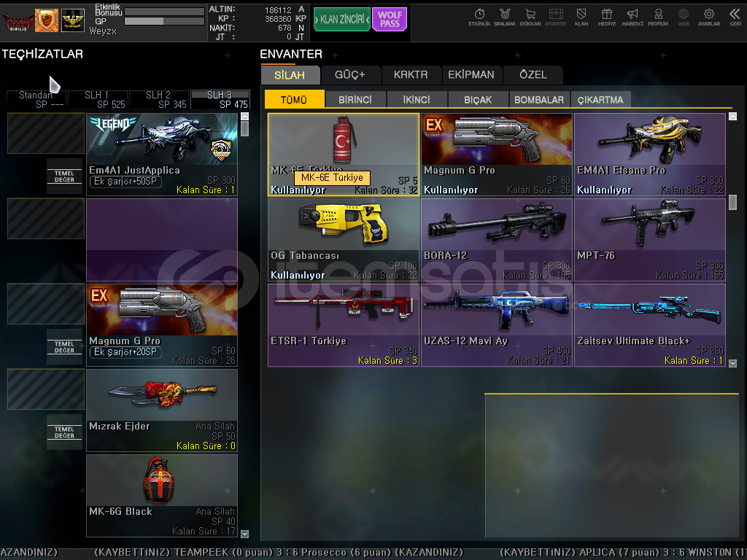Open the Klan shield icon
The image size is (747, 560).
pos(581,17)
